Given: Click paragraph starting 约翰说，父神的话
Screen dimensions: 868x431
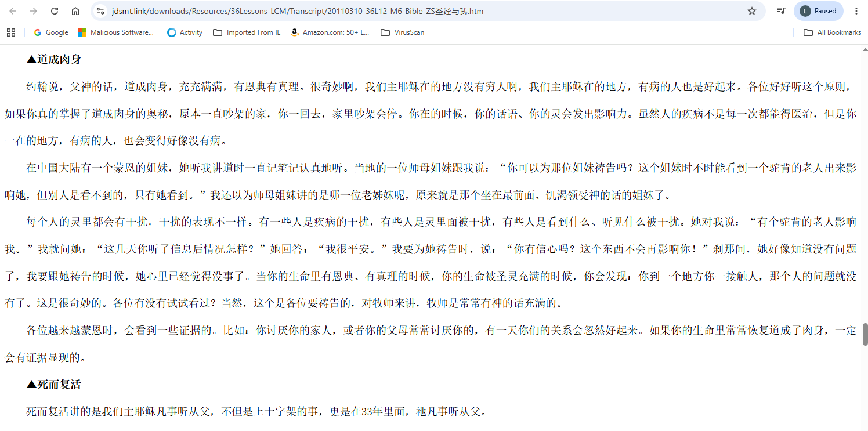Looking at the screenshot, I should (431, 114).
